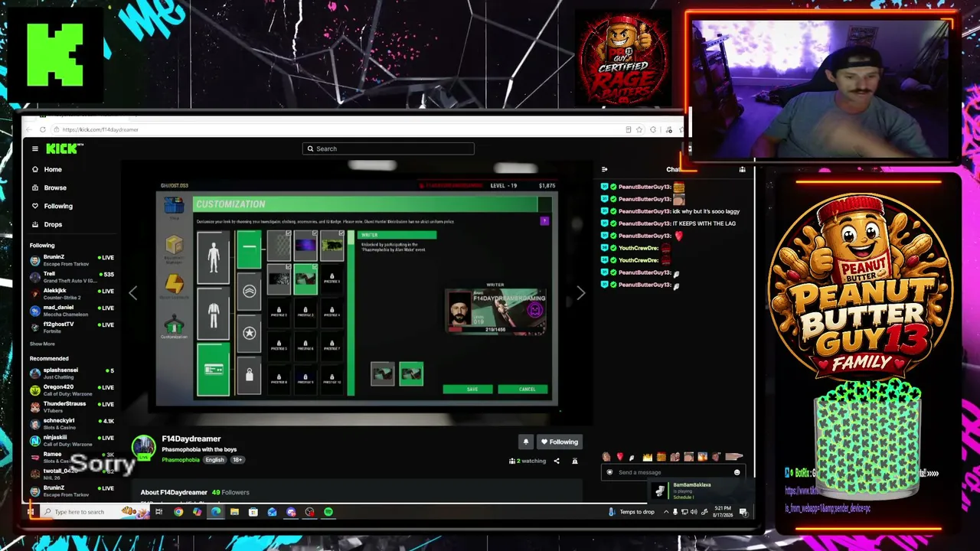
Task: Click the Kick Search field
Action: [388, 148]
